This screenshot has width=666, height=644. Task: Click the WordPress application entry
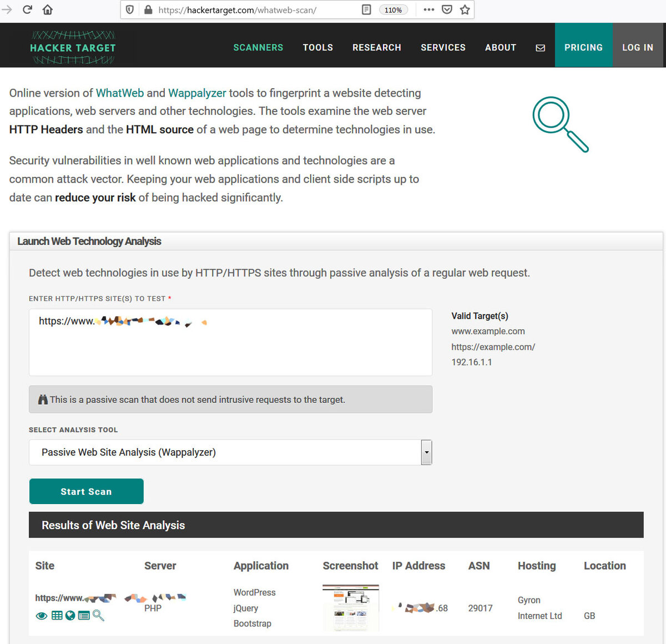coord(254,592)
